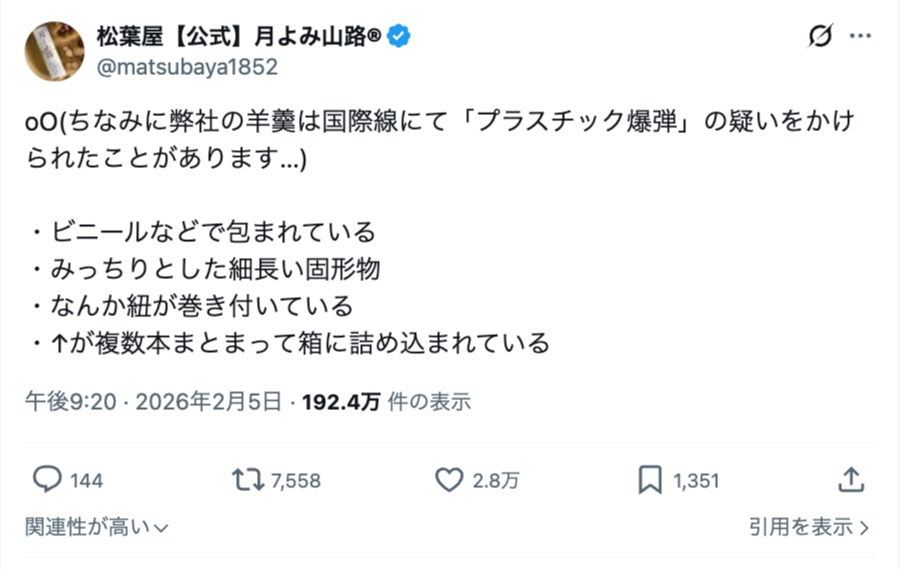Viewport: 900px width, 569px height.
Task: Click the 144 replies count
Action: tap(86, 481)
